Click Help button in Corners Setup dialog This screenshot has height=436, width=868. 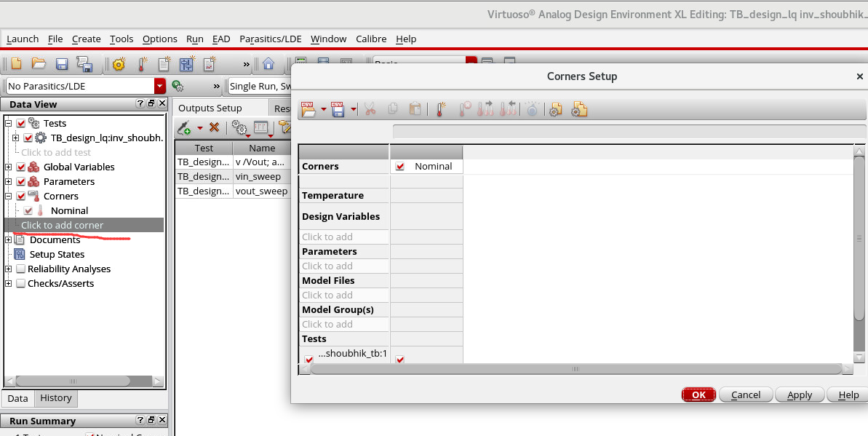point(848,395)
